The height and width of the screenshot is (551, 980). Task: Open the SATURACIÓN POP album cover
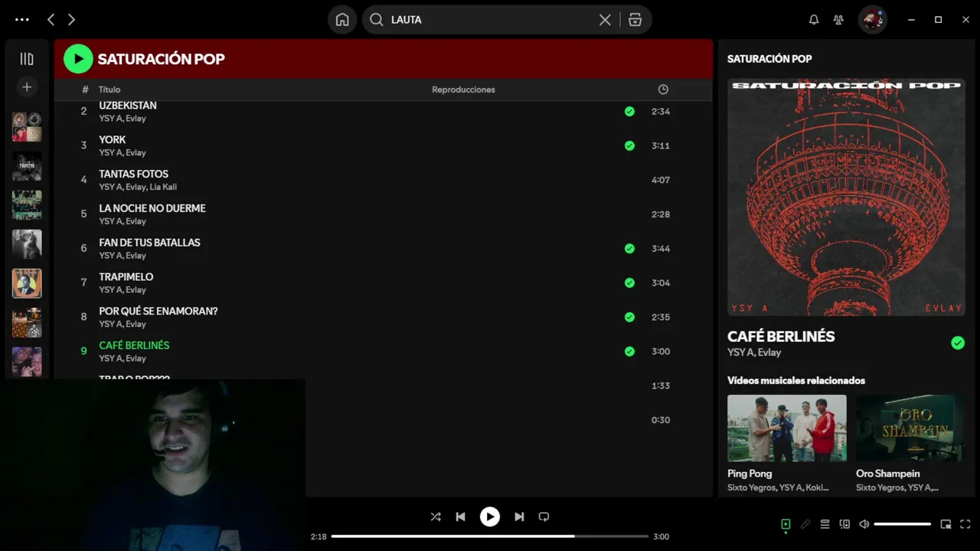(846, 197)
